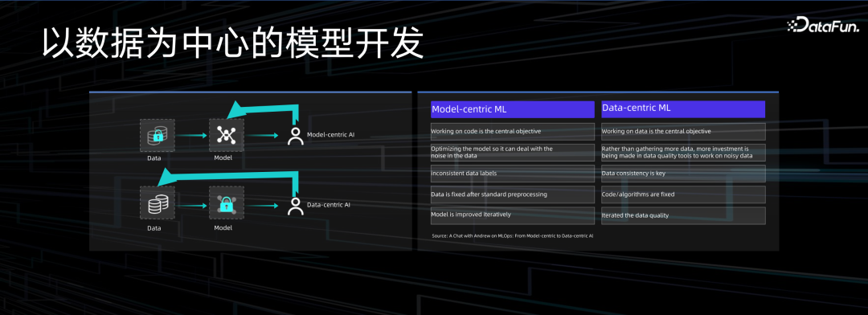Click the database stack icon in Data-centric row
Image resolution: width=868 pixels, height=315 pixels.
pyautogui.click(x=158, y=203)
